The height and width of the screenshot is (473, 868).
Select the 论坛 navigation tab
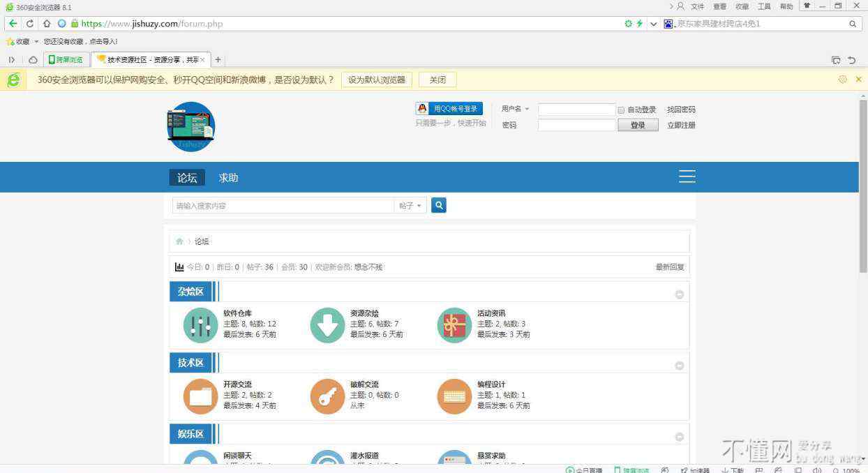click(x=187, y=178)
